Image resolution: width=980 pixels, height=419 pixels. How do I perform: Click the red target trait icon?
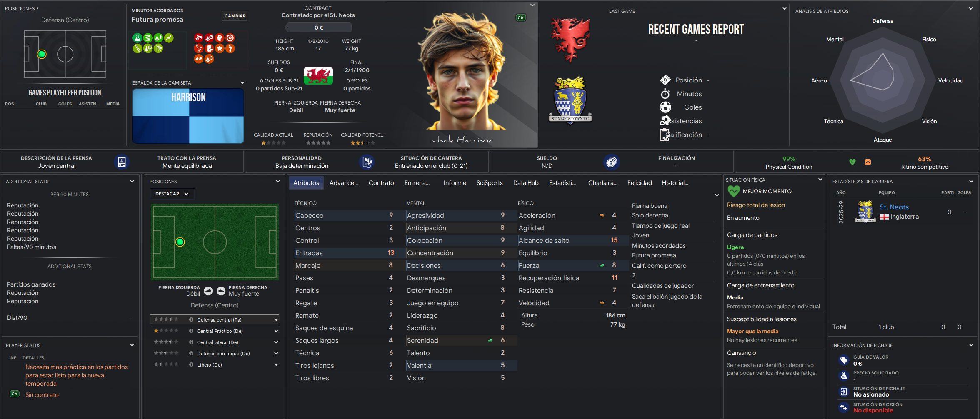point(230,38)
